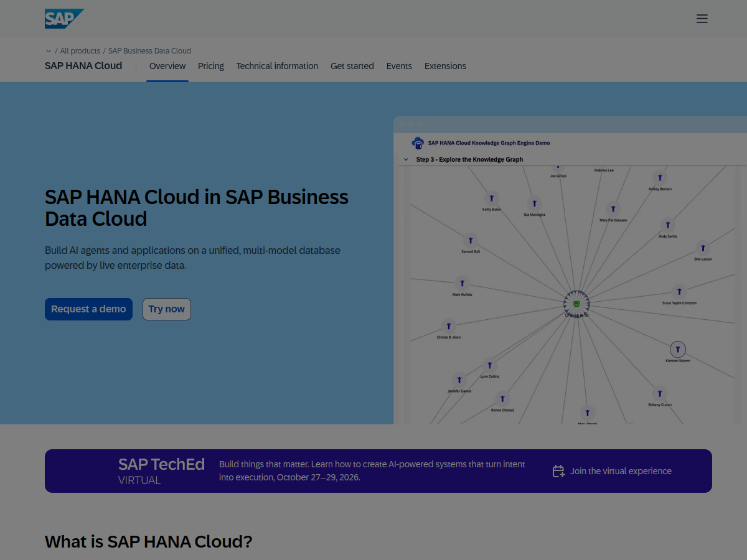
Task: Select the Lynn Collins person node
Action: click(x=490, y=365)
